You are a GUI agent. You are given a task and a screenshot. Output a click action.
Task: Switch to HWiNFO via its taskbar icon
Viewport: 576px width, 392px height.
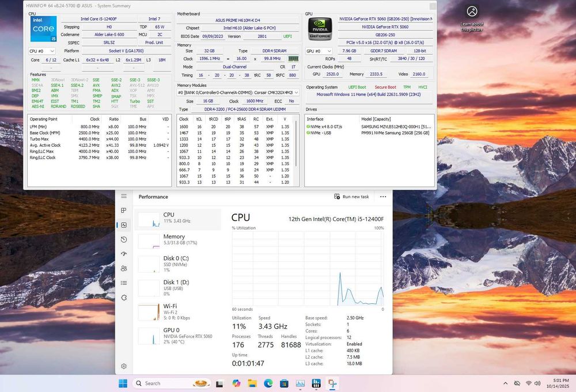coord(316,383)
